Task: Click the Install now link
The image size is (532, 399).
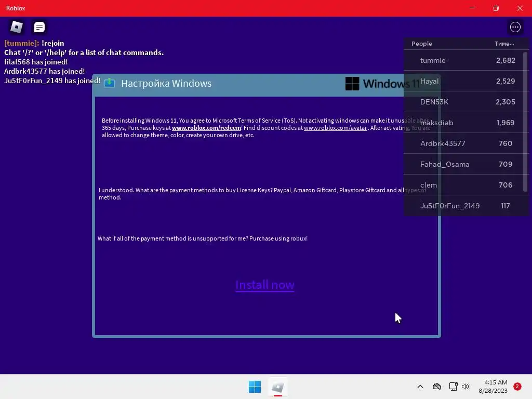Action: 264,285
